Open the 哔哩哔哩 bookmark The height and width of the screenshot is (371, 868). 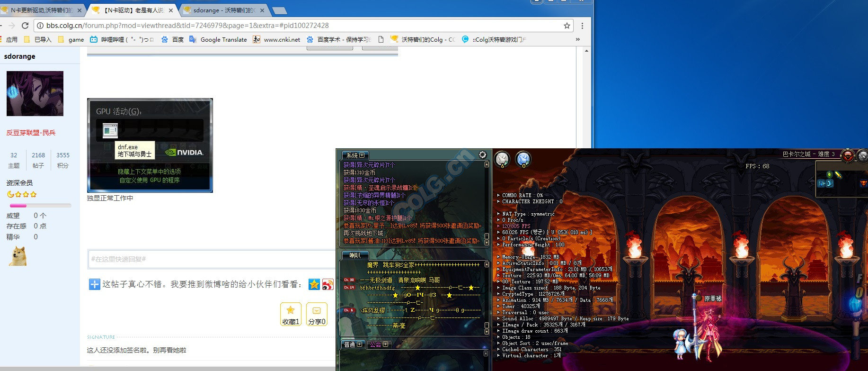[x=122, y=39]
